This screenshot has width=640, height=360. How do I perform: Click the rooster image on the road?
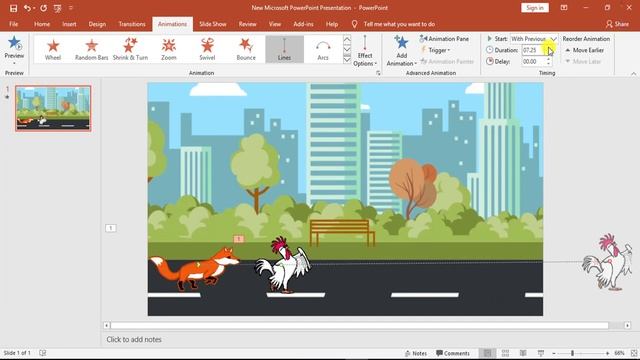(x=283, y=264)
